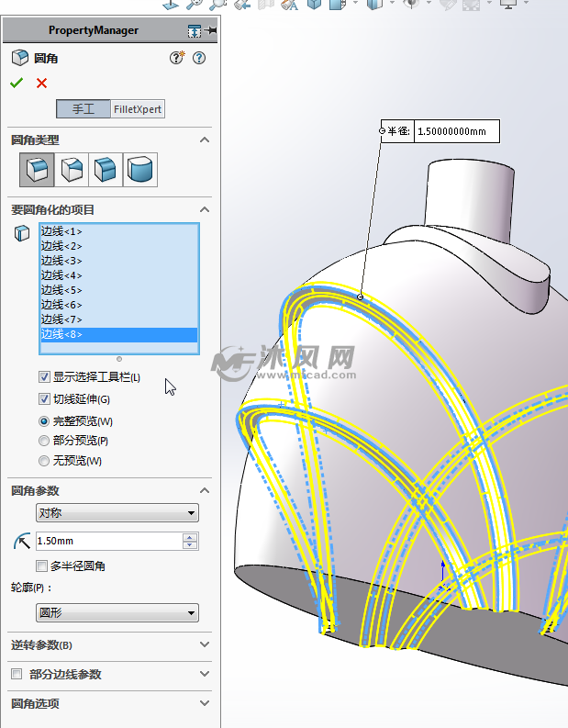Click the display style cube icon in the top toolbar

[x=374, y=5]
